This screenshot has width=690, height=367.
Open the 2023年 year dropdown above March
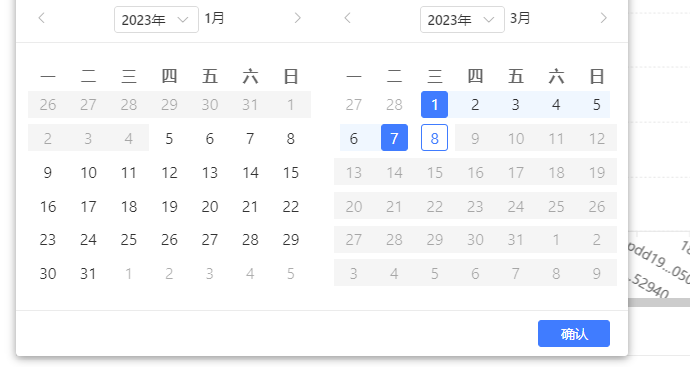tap(462, 19)
